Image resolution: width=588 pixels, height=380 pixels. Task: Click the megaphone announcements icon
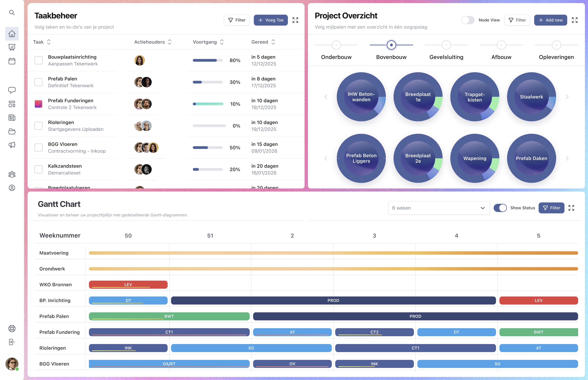tap(12, 145)
